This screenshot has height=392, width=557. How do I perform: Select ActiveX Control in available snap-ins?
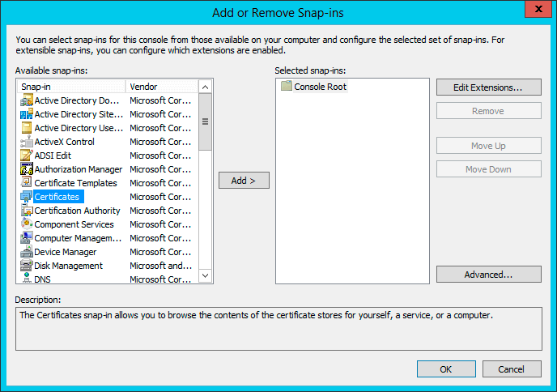coord(64,142)
